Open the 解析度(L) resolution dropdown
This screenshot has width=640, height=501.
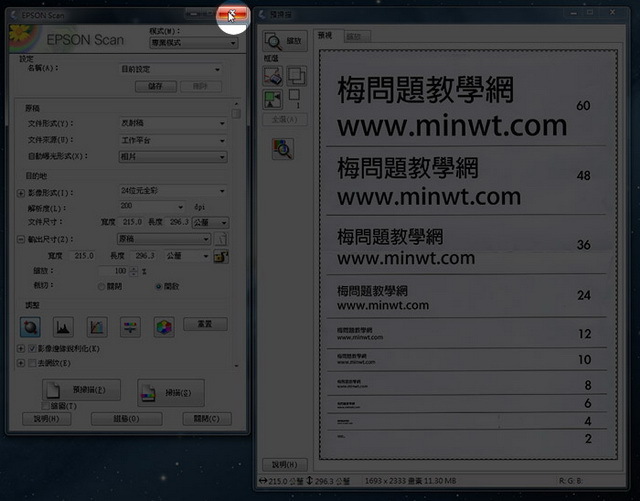[152, 207]
